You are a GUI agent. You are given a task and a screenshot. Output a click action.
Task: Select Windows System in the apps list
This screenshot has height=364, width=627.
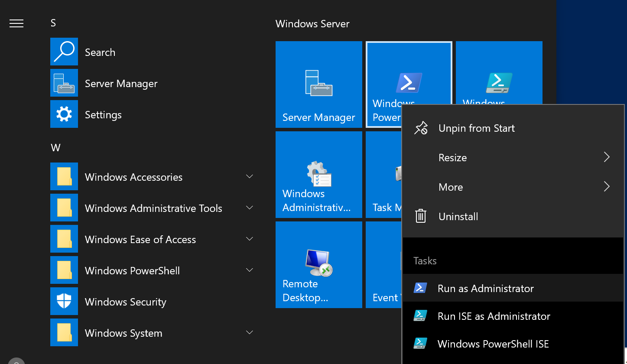pos(123,333)
